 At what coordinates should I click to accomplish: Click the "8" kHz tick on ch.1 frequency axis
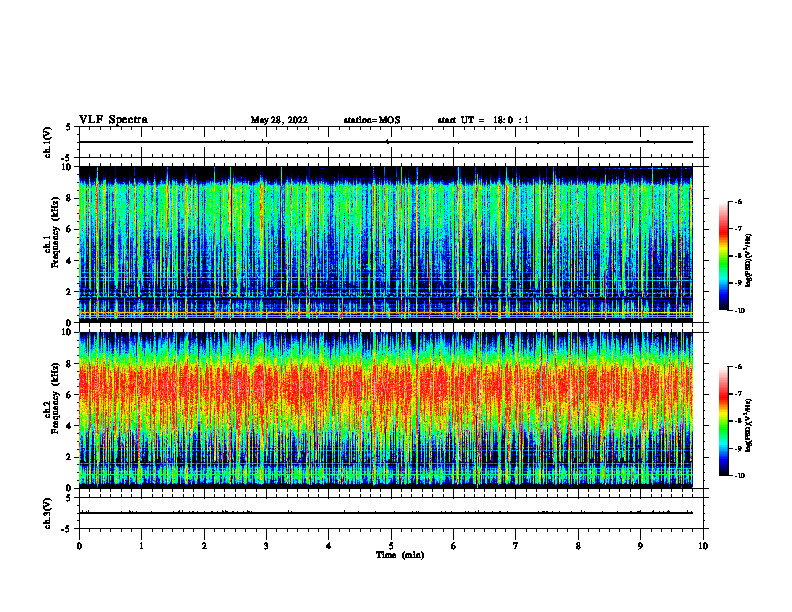click(x=69, y=198)
